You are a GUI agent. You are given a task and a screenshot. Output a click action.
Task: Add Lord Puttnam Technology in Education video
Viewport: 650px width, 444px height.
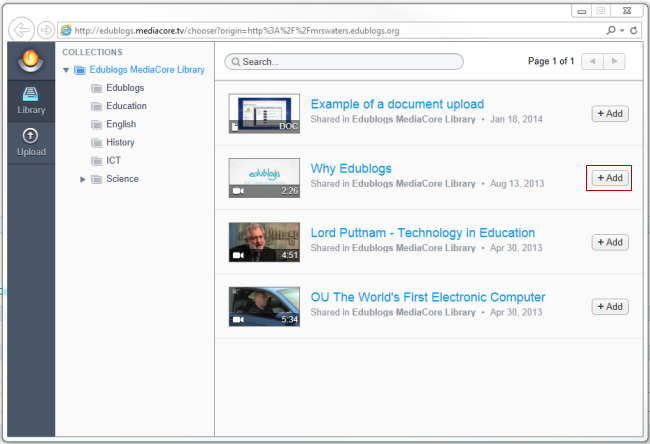610,242
